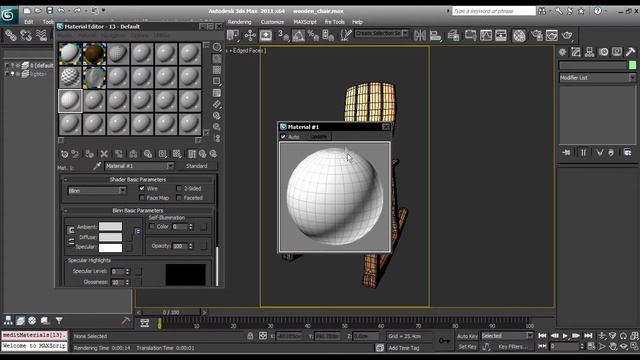Open the Render Setup icon
Image resolution: width=640 pixels, height=360 pixels.
tap(537, 36)
